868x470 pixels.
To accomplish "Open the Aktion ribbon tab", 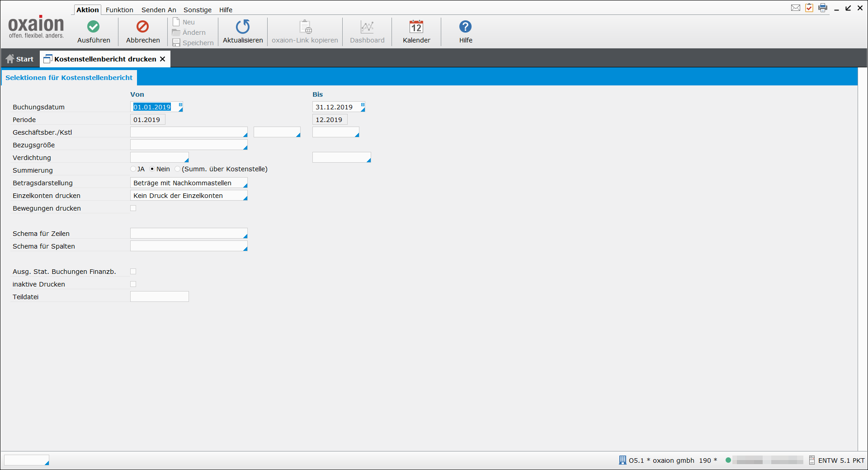I will coord(88,9).
